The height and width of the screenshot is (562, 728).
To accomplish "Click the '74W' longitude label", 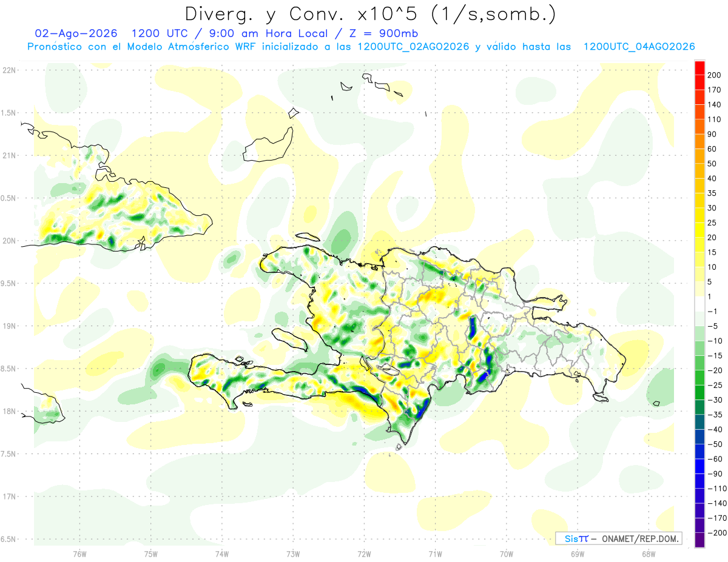I will [222, 554].
